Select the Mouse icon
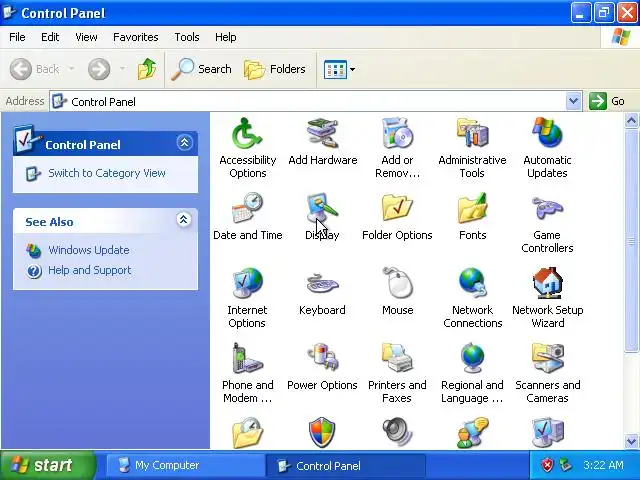Screen dimensions: 640x480 (x=397, y=283)
